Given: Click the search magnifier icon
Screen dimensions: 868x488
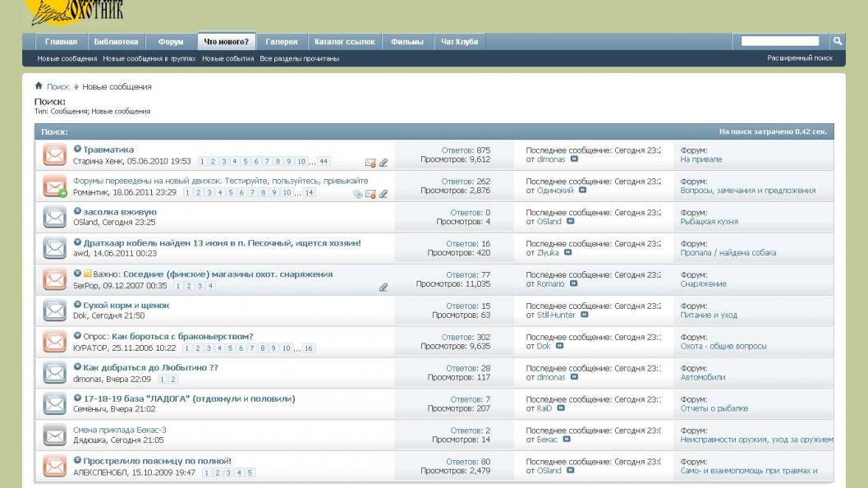Looking at the screenshot, I should point(838,41).
